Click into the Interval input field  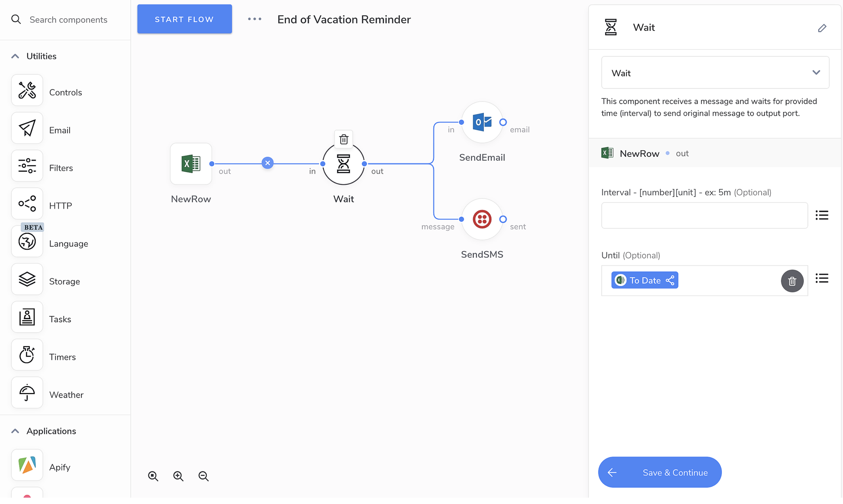click(x=704, y=215)
